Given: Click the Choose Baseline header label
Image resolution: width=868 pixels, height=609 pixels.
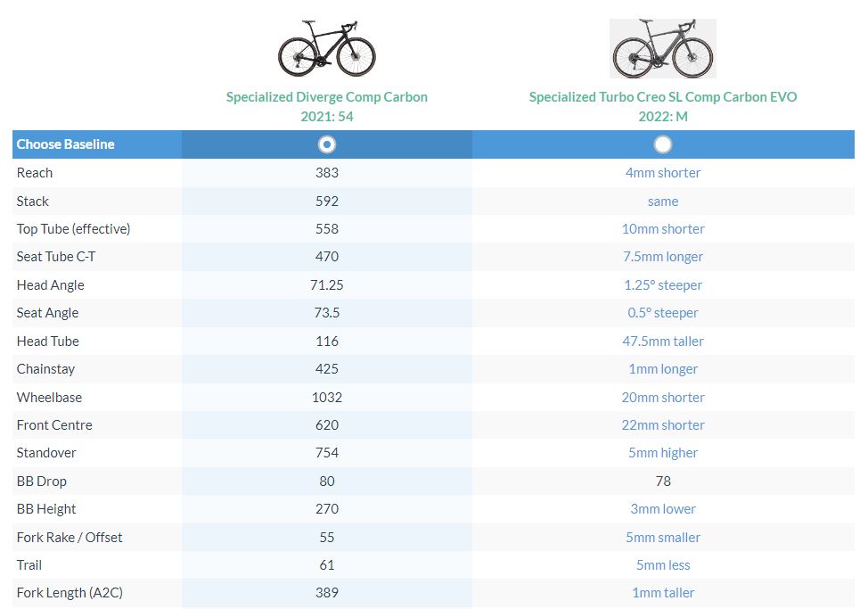Looking at the screenshot, I should (x=65, y=144).
